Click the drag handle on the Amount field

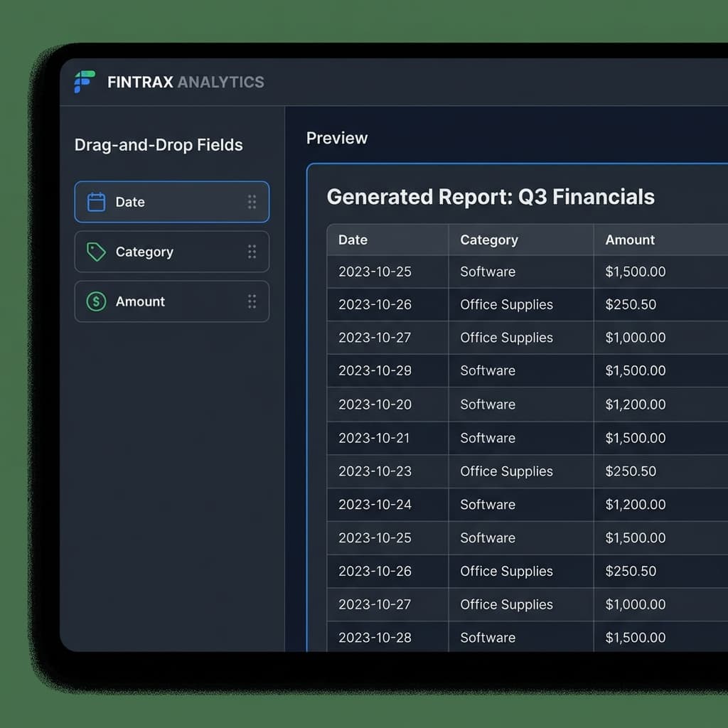tap(252, 301)
